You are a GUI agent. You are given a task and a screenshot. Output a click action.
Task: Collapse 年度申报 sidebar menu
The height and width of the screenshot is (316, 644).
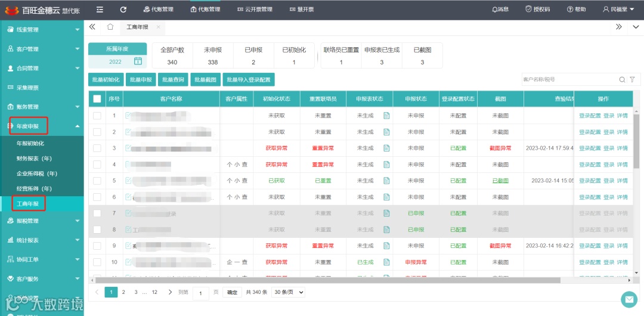42,126
